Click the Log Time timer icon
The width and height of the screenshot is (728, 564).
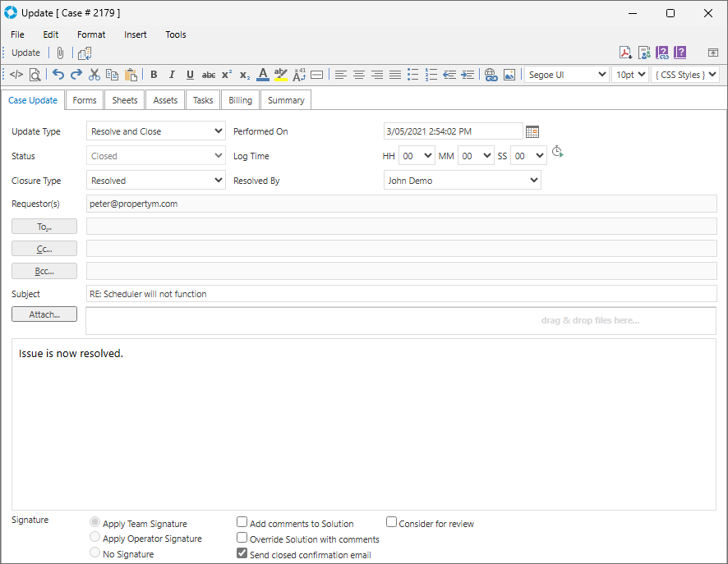[557, 152]
